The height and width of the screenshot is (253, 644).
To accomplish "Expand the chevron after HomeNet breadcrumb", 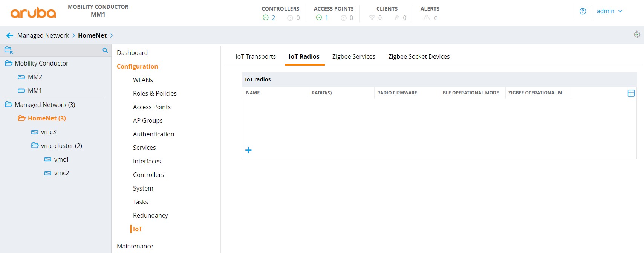I will point(112,35).
